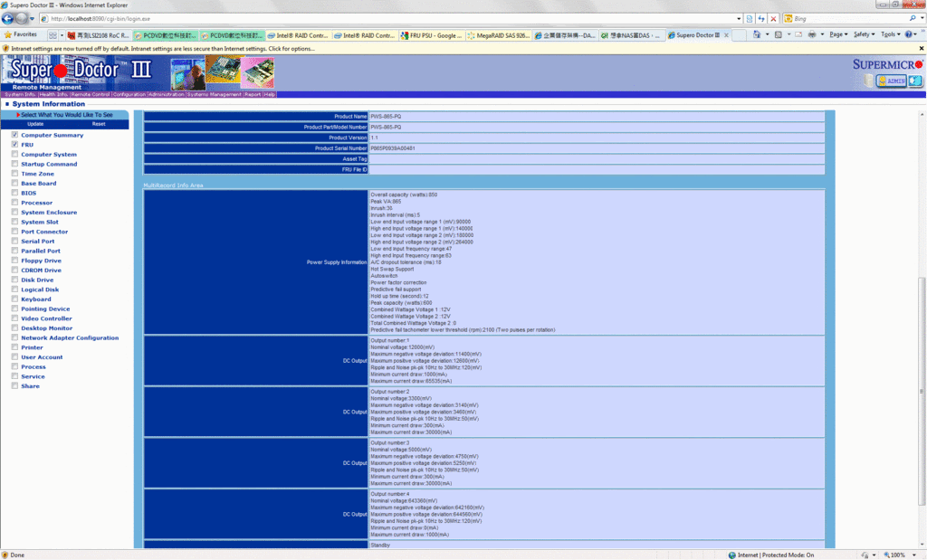This screenshot has height=560, width=927.
Task: Click the Refresh page icon
Action: click(761, 18)
